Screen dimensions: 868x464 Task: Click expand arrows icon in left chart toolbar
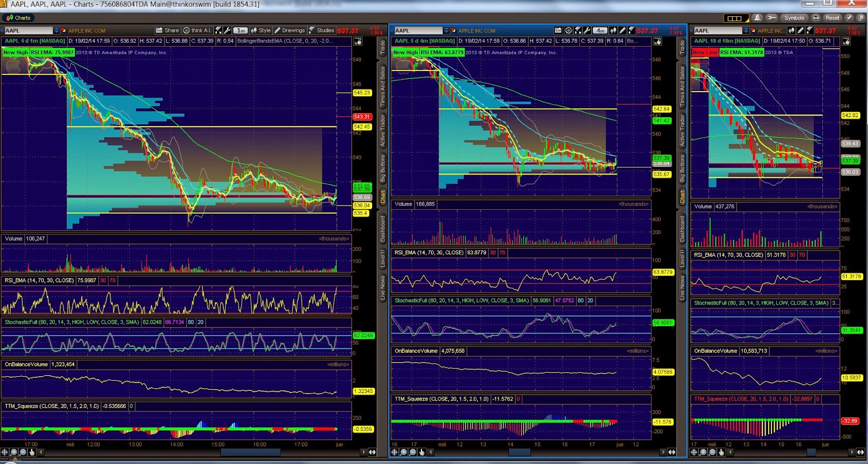[x=219, y=30]
